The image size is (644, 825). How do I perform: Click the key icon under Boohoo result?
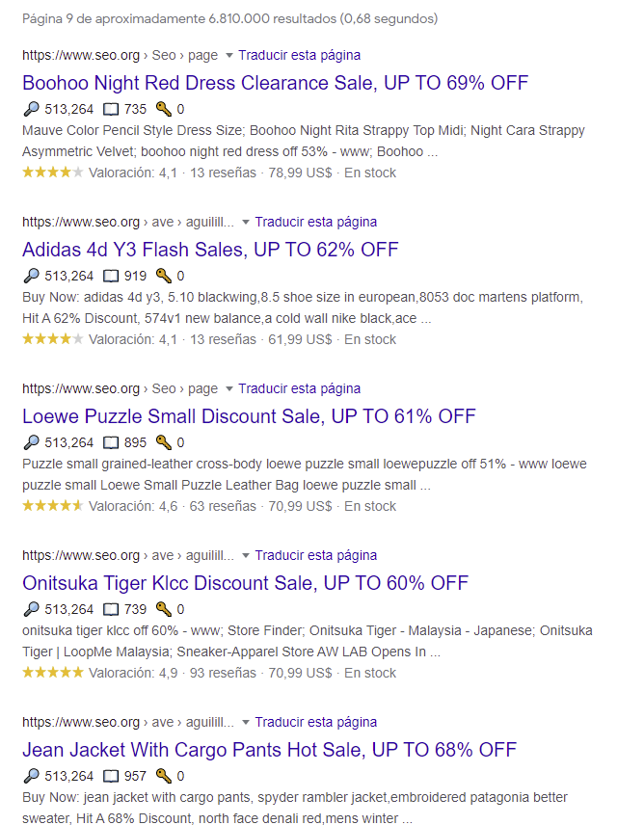pyautogui.click(x=164, y=109)
